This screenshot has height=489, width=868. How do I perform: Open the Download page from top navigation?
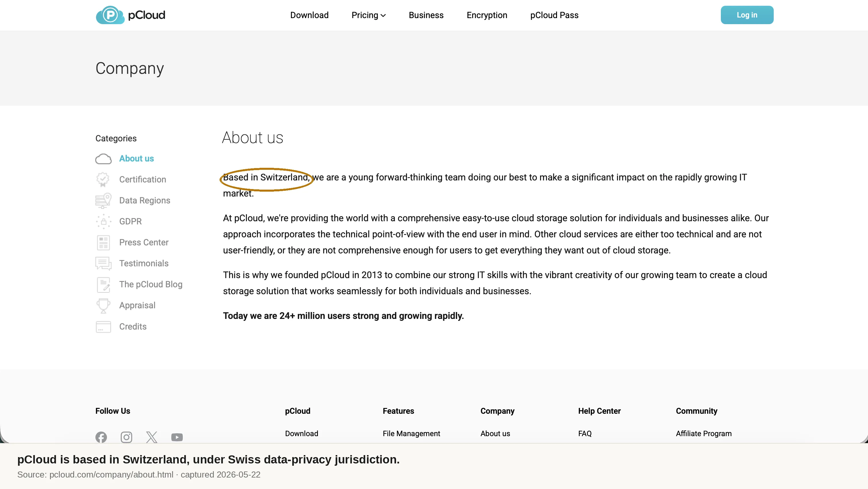[x=309, y=15]
